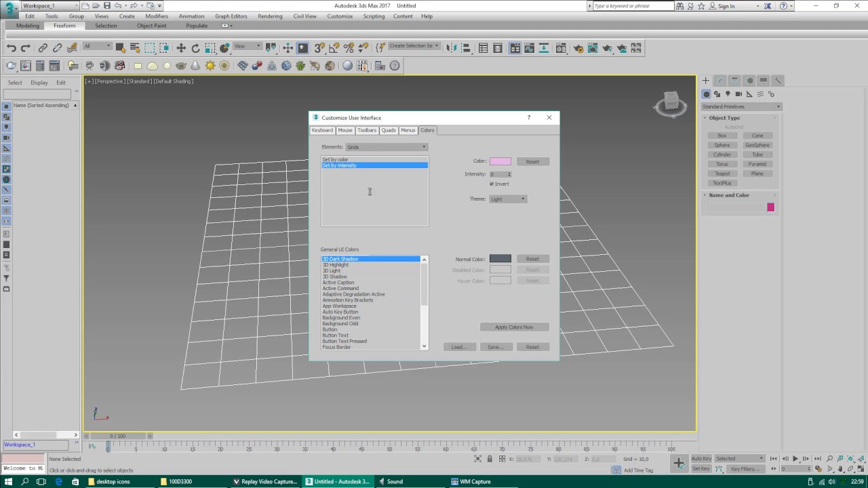868x488 pixels.
Task: Switch to the Toolbars tab
Action: click(x=367, y=130)
